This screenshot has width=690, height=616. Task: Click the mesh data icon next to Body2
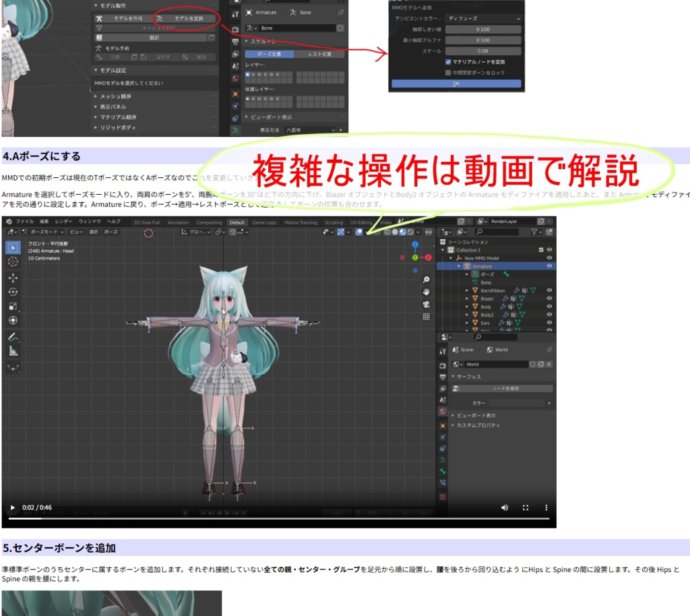tap(521, 315)
